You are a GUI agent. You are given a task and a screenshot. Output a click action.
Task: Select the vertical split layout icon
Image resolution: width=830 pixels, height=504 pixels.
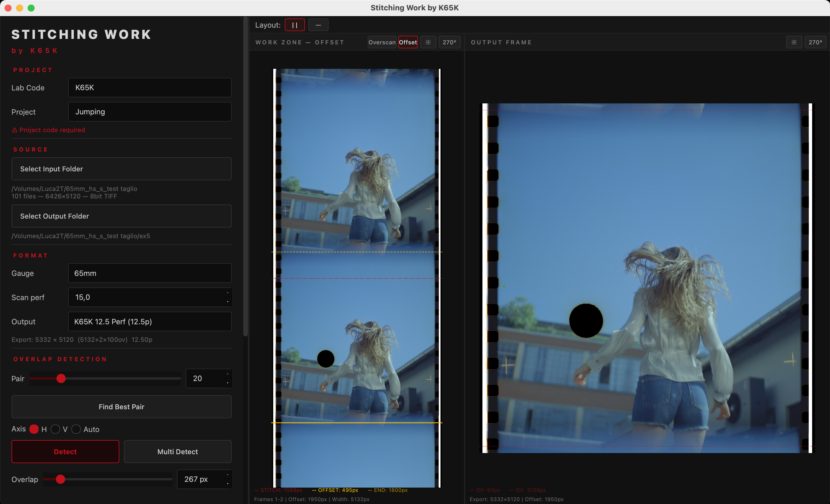click(295, 24)
